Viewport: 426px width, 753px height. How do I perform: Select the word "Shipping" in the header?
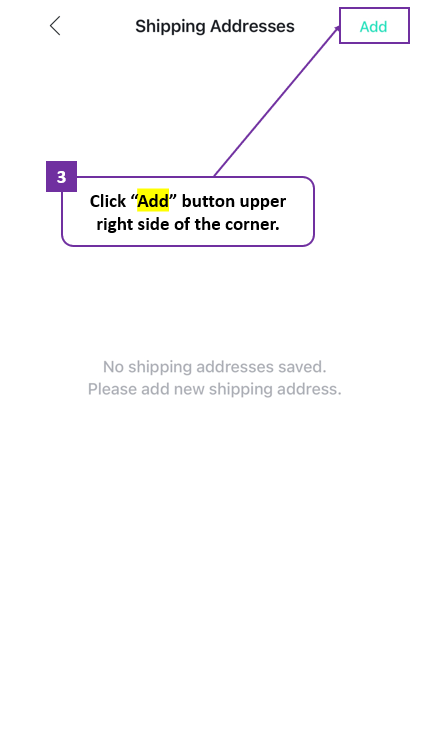pos(170,27)
